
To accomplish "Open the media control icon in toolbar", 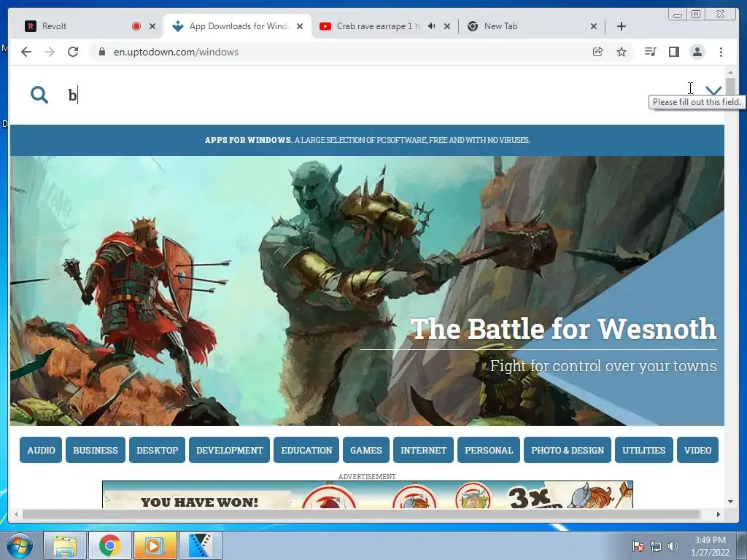I will point(650,52).
